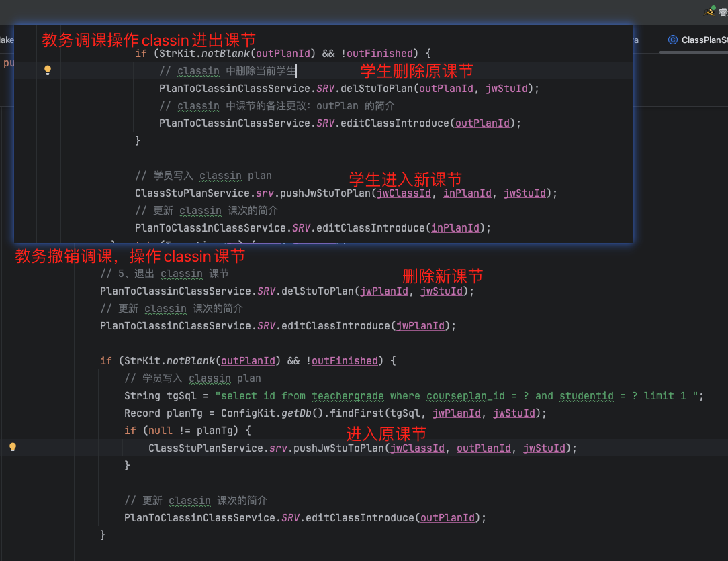Click jwClassId in pushJwStuToPlan(jwClassId, inPlanId, jwStuId)
The height and width of the screenshot is (561, 728).
(x=404, y=193)
